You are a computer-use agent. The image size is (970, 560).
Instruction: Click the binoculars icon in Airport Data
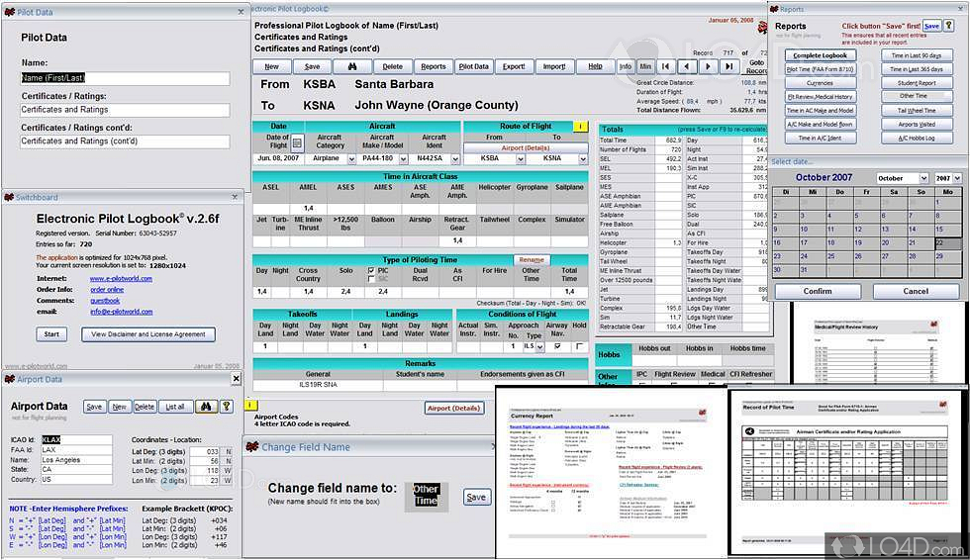pos(206,407)
